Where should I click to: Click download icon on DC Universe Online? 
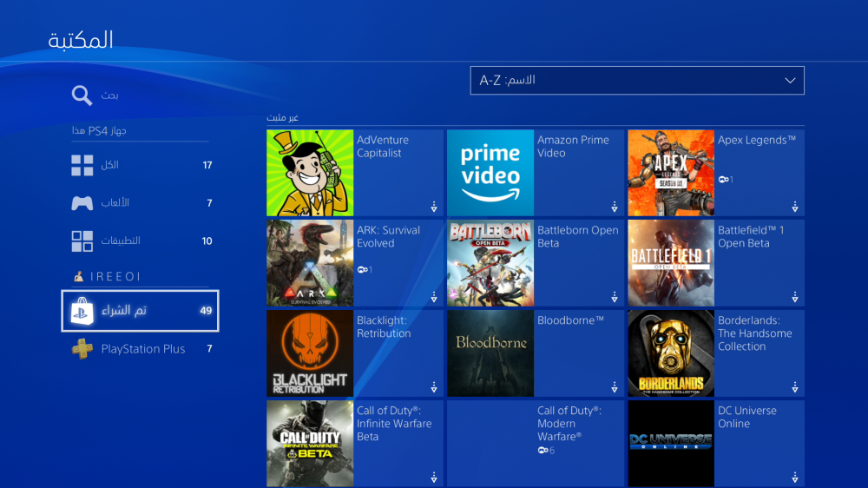coord(795,478)
